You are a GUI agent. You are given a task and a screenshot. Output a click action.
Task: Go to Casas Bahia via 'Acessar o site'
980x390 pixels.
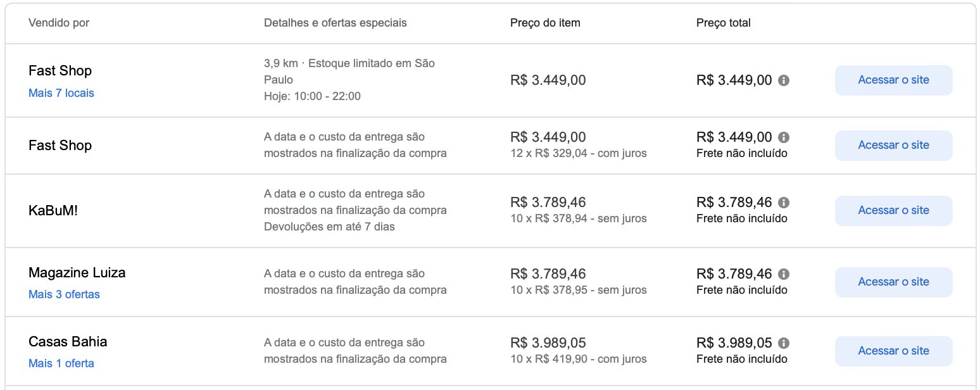click(x=893, y=351)
